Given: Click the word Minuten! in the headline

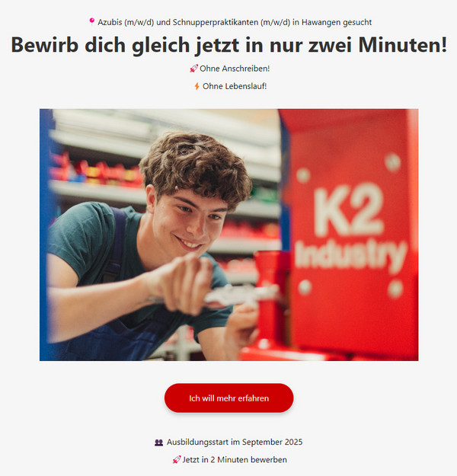Looking at the screenshot, I should (403, 45).
